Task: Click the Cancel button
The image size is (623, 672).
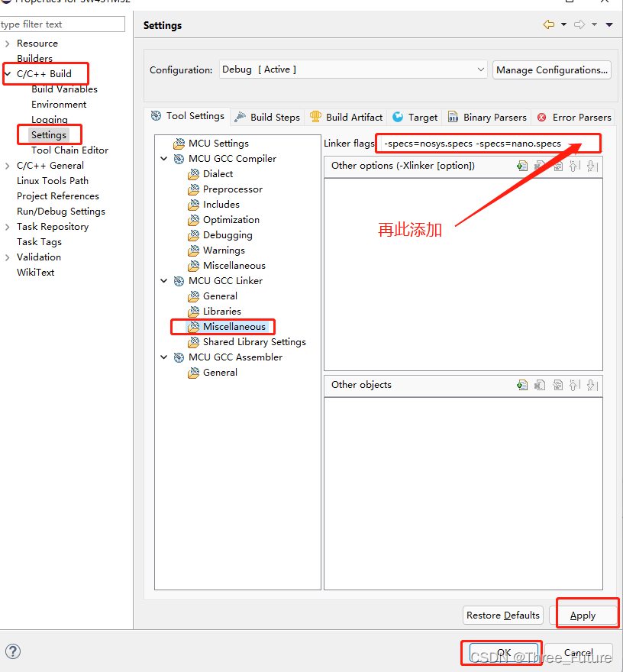Action: 579,653
